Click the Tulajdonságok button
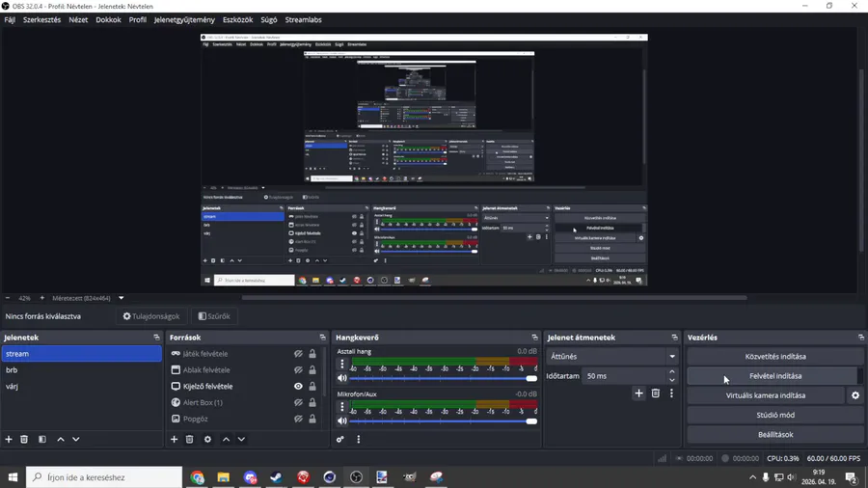The width and height of the screenshot is (868, 488). 151,316
